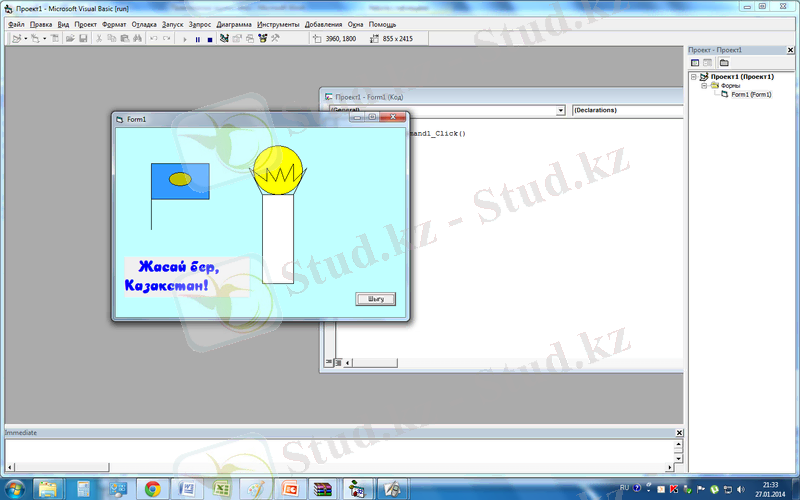Click the Project Explorer toolbar icon
This screenshot has width=800, height=500.
(x=223, y=39)
